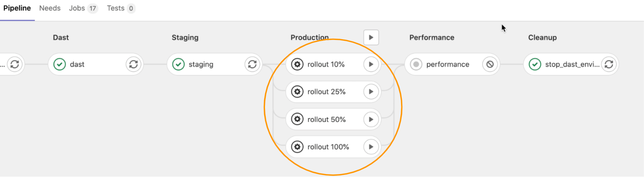Open the staging job details

[201, 64]
